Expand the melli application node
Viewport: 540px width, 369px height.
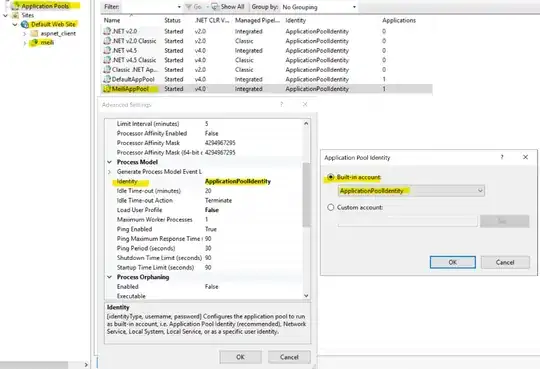pyautogui.click(x=24, y=43)
